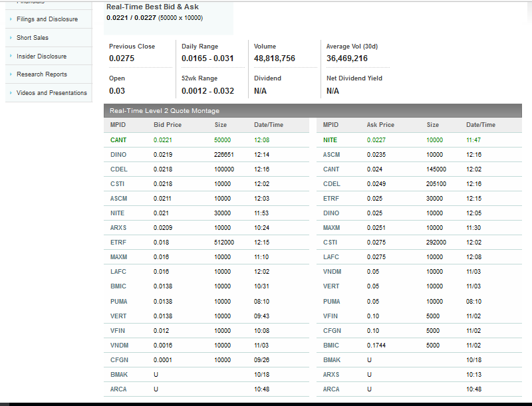Click the Volume value 48,818,756
532x406 pixels.
coord(275,58)
